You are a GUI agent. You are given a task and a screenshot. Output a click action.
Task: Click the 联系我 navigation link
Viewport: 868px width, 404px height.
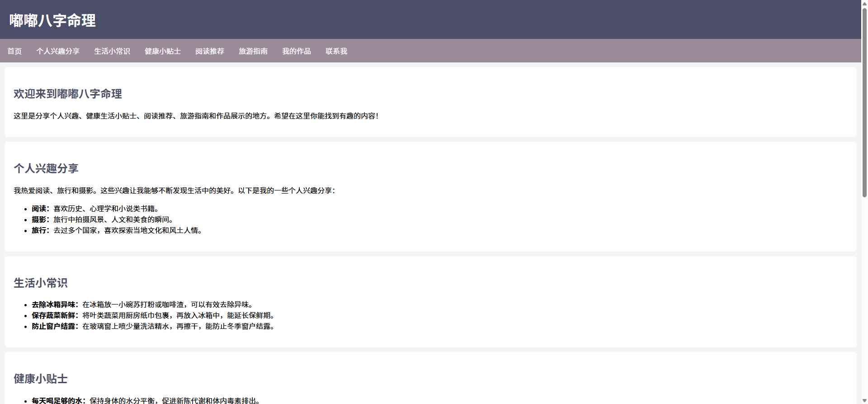pyautogui.click(x=336, y=51)
